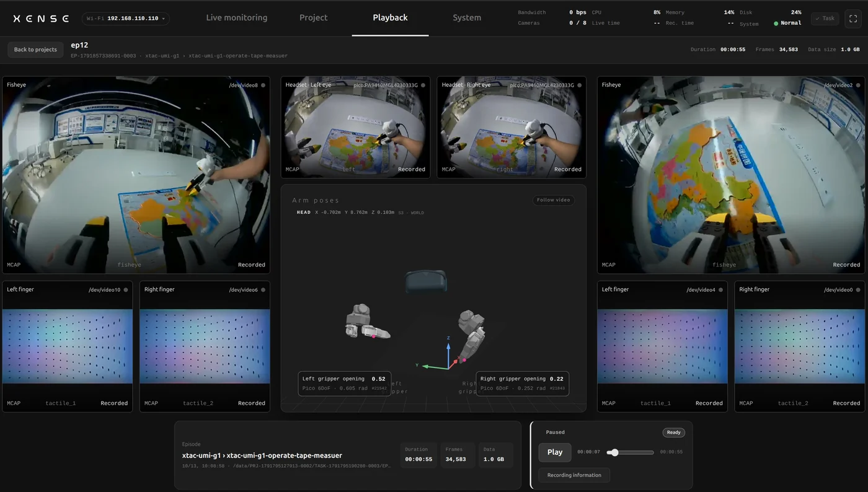
Task: Click the ep12 episode title
Action: click(80, 45)
